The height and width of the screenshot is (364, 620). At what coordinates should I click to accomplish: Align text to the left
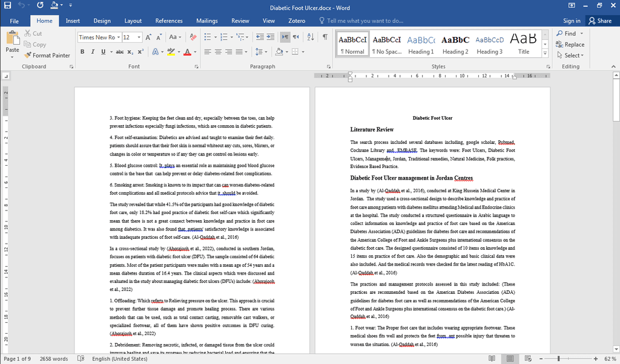[x=208, y=52]
